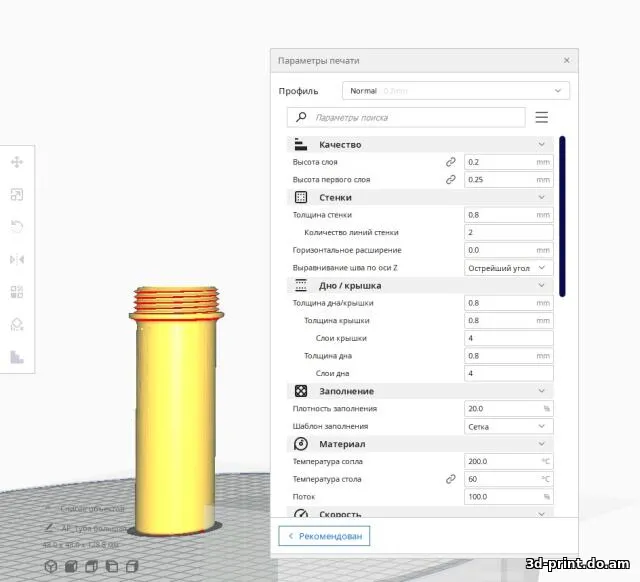Select the Rotate tool in left toolbar

tap(17, 227)
